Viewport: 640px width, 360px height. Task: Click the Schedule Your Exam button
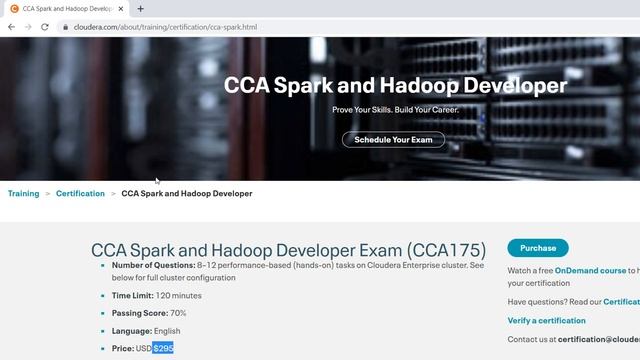(x=393, y=140)
